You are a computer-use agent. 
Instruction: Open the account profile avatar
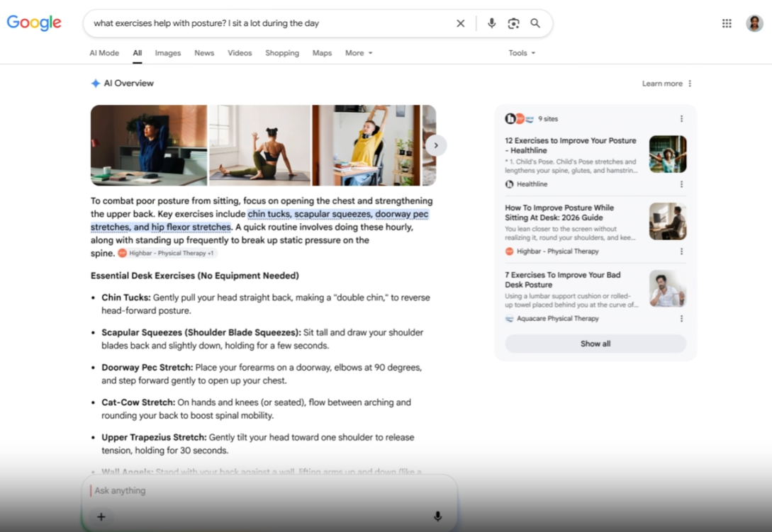[754, 23]
